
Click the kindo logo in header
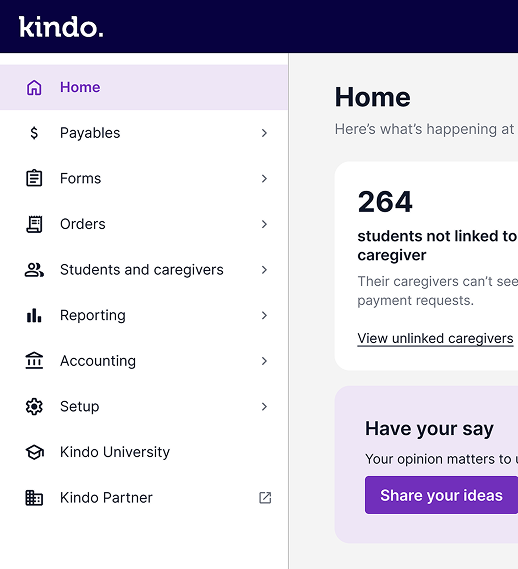click(61, 26)
